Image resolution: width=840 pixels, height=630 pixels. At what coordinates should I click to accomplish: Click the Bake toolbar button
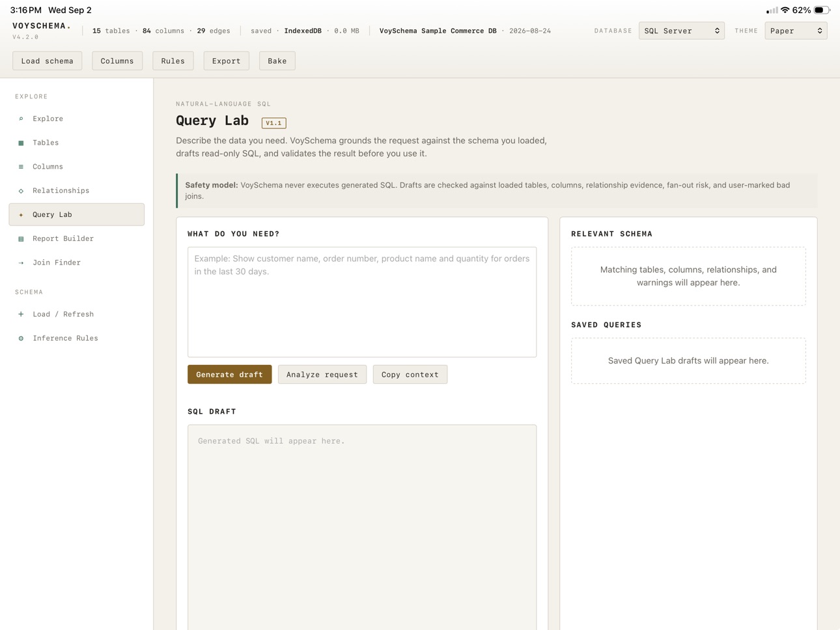pyautogui.click(x=277, y=61)
